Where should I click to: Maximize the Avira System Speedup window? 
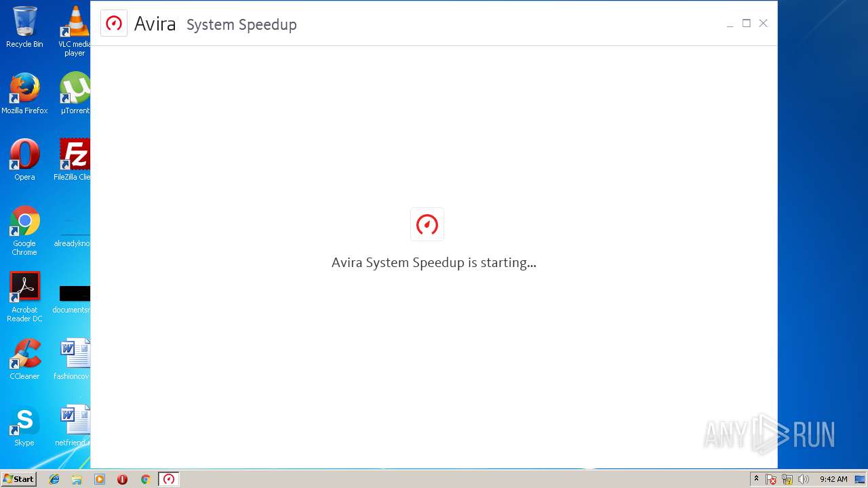(746, 23)
